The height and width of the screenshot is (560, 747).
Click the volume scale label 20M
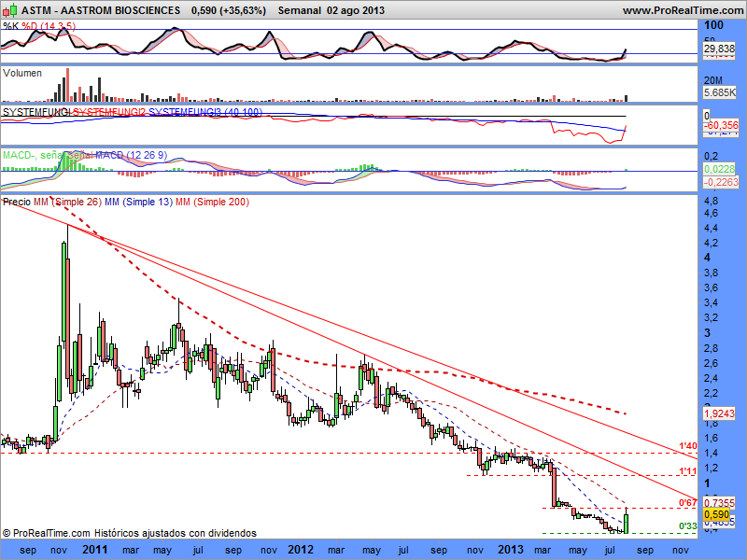[x=713, y=80]
